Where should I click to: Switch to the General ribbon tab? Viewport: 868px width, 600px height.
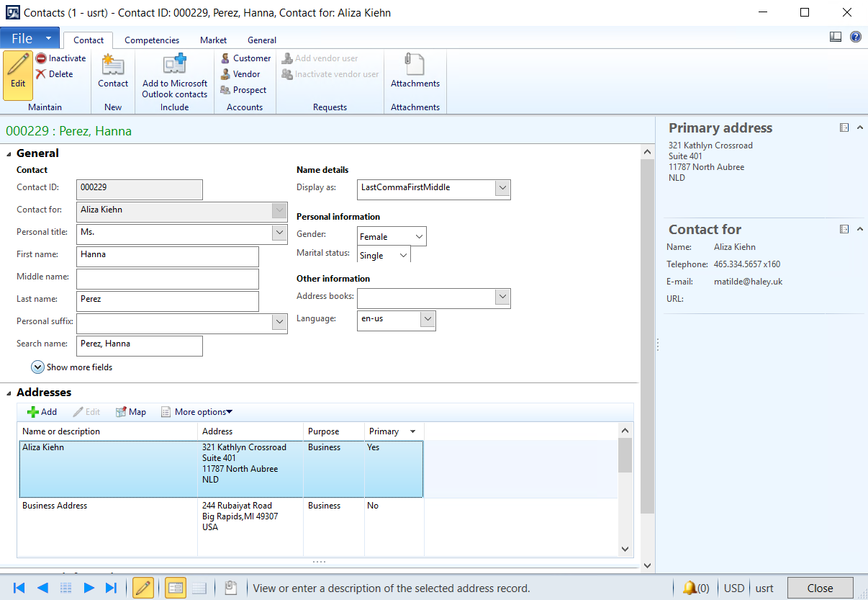[262, 40]
